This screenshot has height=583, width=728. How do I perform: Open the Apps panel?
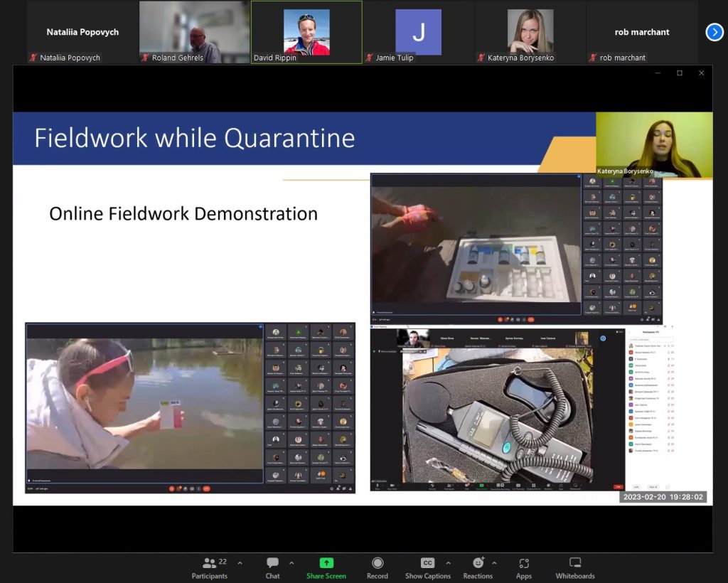[523, 567]
